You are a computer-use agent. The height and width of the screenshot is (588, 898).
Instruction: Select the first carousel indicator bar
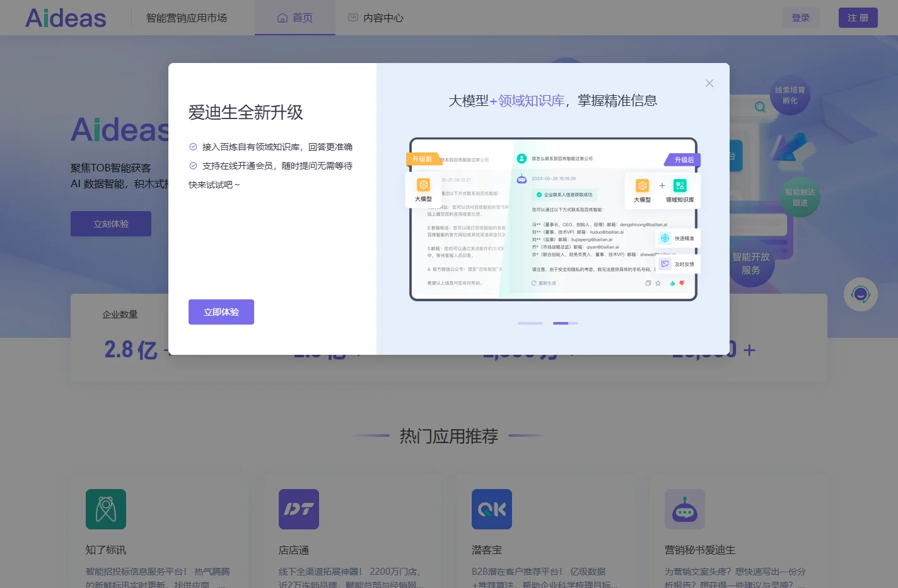point(530,323)
